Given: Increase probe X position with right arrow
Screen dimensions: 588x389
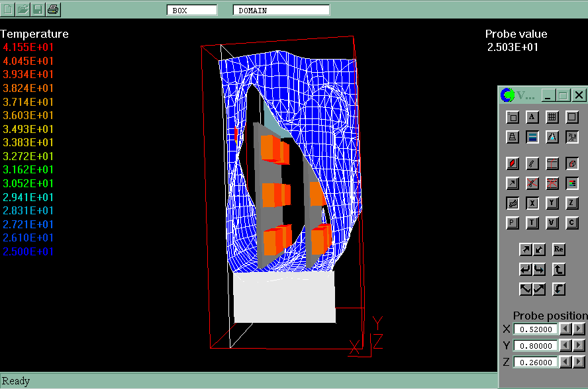Looking at the screenshot, I should pyautogui.click(x=579, y=329).
